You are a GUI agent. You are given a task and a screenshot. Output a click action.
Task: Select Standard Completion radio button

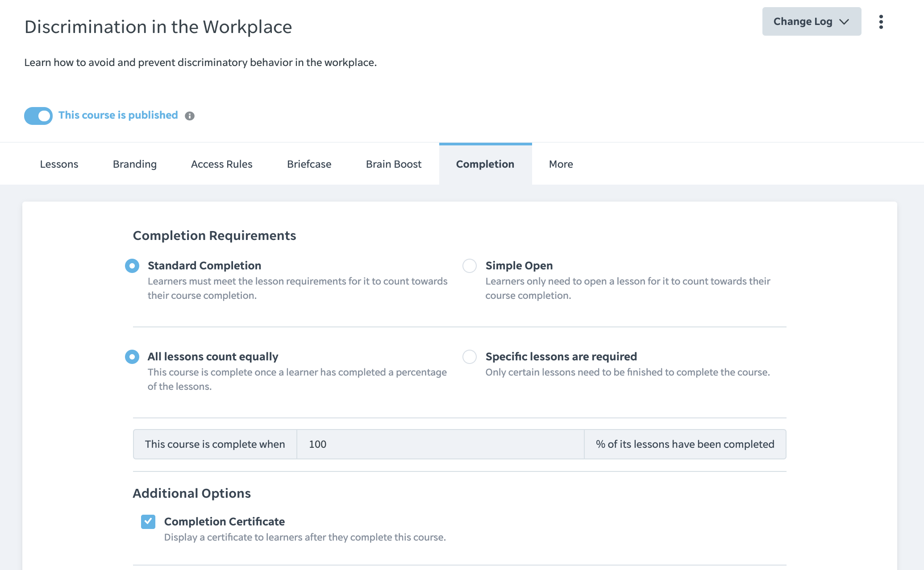tap(132, 266)
